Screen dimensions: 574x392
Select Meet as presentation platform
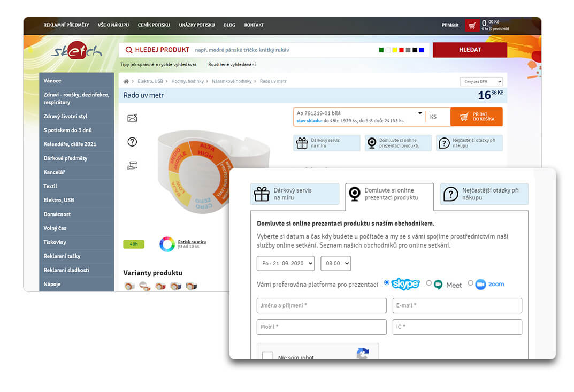[429, 283]
